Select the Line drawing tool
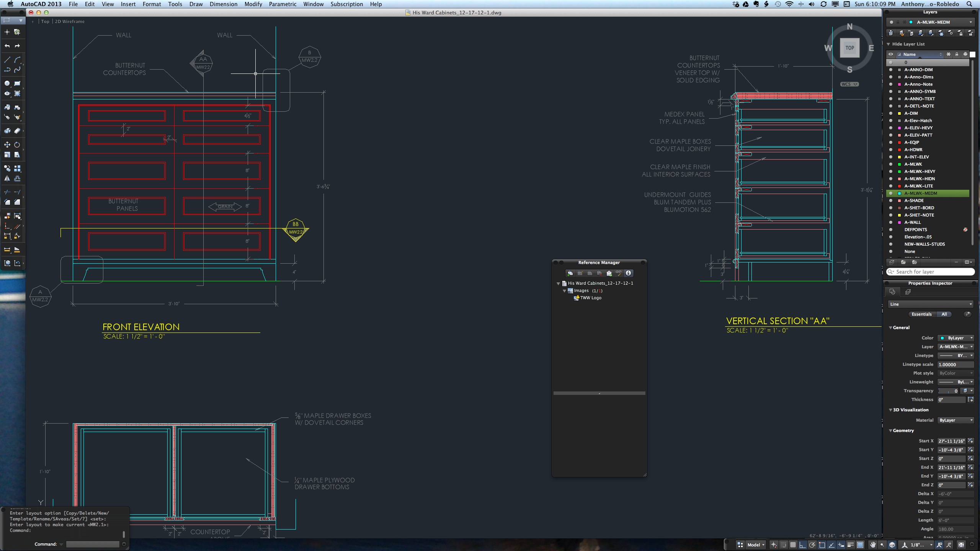This screenshot has width=980, height=551. 7,60
